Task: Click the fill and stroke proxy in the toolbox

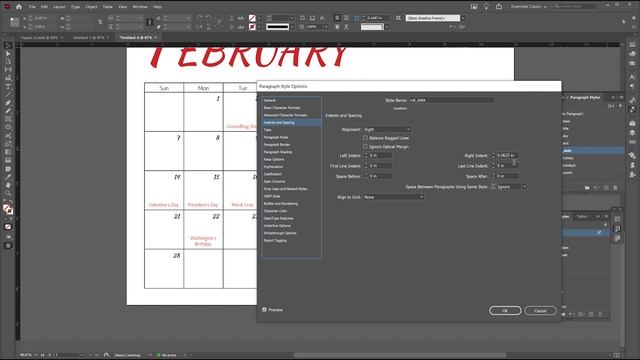Action: click(x=8, y=210)
